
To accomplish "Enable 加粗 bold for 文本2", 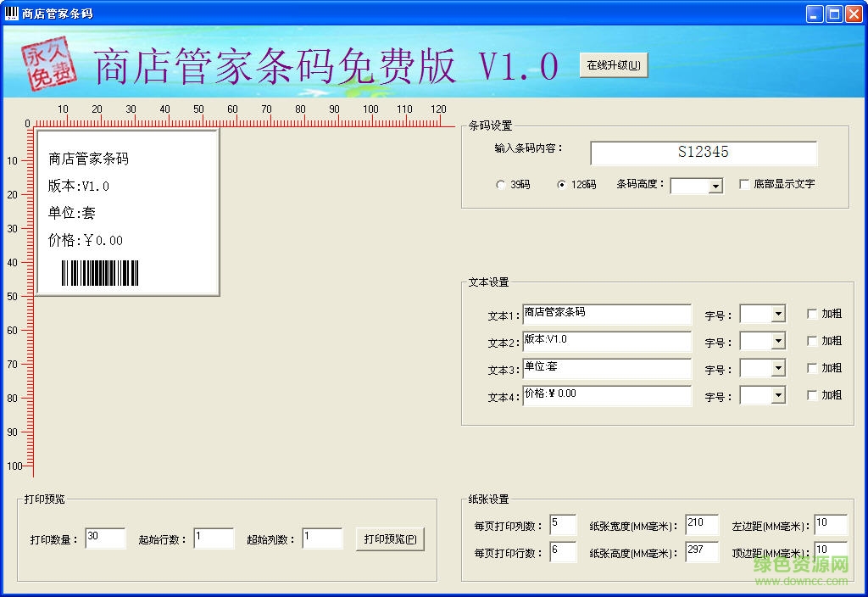I will pyautogui.click(x=812, y=341).
